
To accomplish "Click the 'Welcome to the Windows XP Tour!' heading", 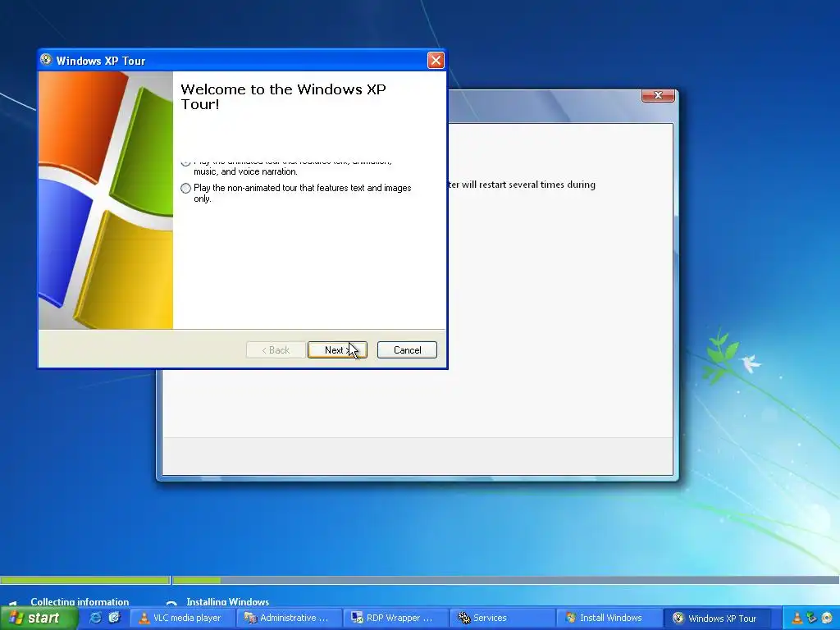I will click(x=283, y=97).
